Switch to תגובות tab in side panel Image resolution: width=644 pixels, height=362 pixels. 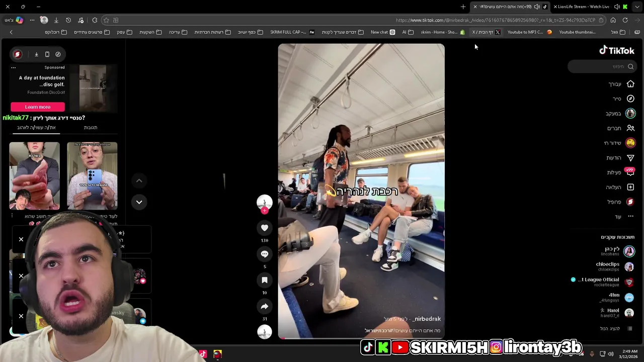point(91,128)
